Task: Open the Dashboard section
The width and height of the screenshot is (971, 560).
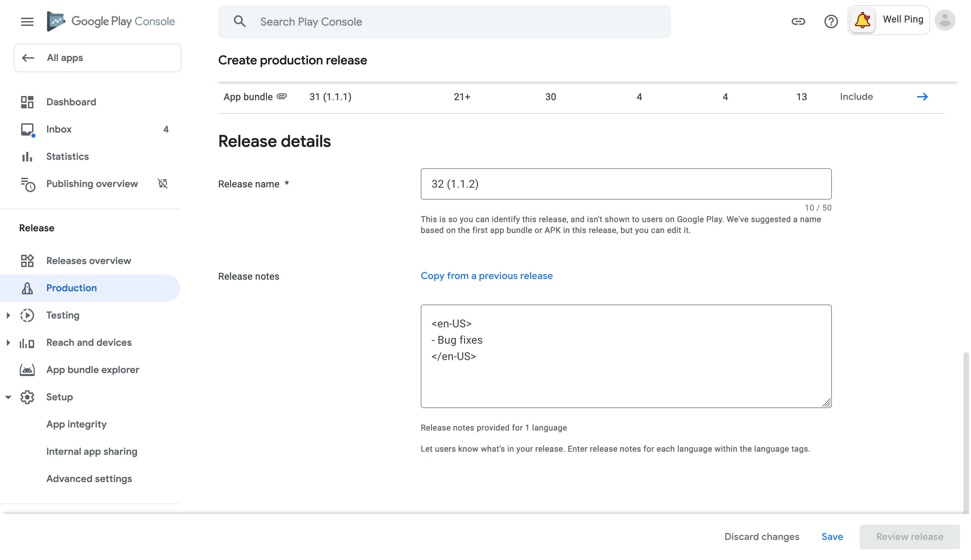Action: (71, 102)
